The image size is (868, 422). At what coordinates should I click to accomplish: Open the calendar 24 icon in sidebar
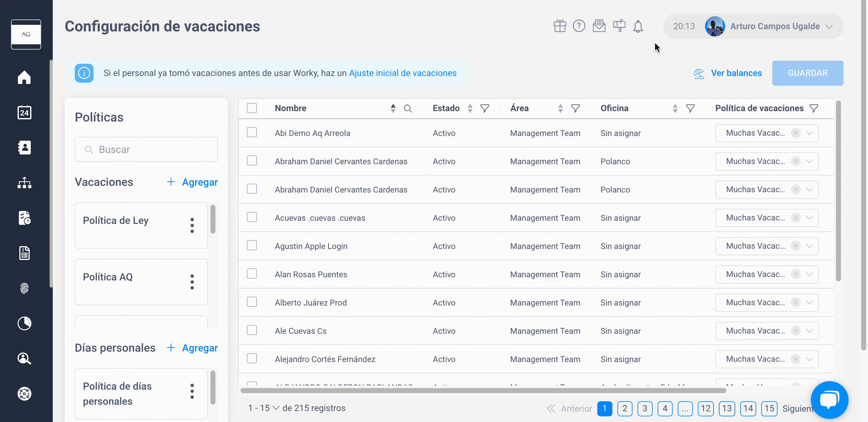pos(24,112)
